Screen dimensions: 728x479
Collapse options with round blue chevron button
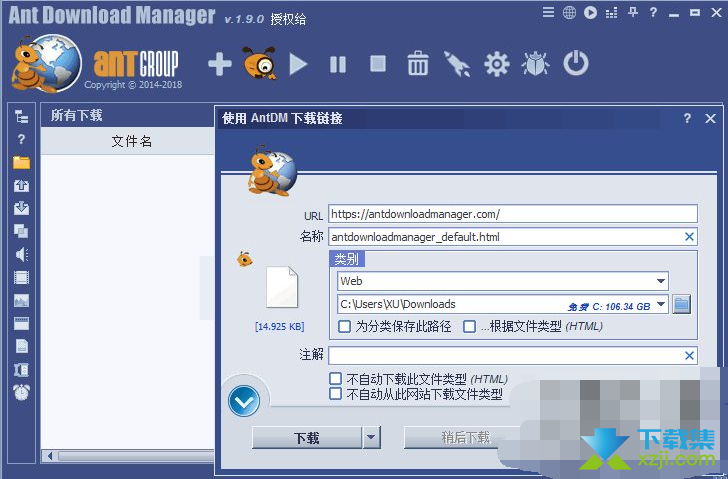pyautogui.click(x=244, y=401)
